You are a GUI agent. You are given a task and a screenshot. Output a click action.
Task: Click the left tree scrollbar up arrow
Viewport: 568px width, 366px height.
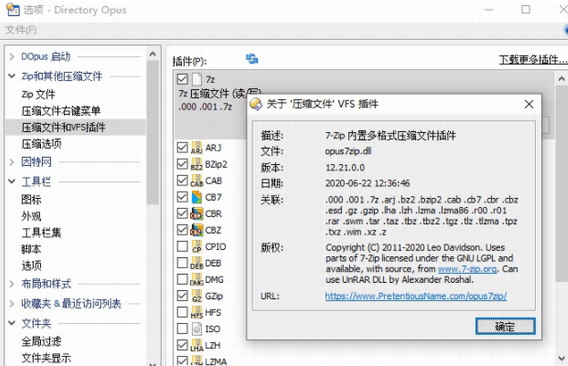click(x=153, y=54)
